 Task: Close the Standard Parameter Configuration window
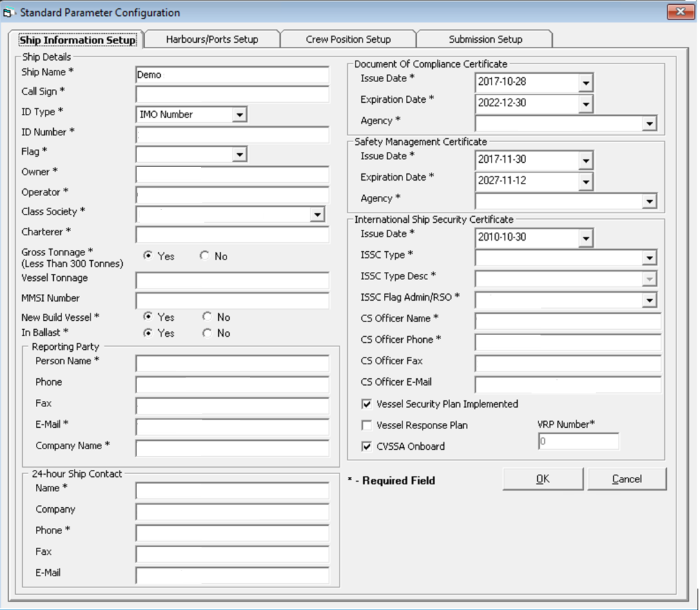pos(681,12)
